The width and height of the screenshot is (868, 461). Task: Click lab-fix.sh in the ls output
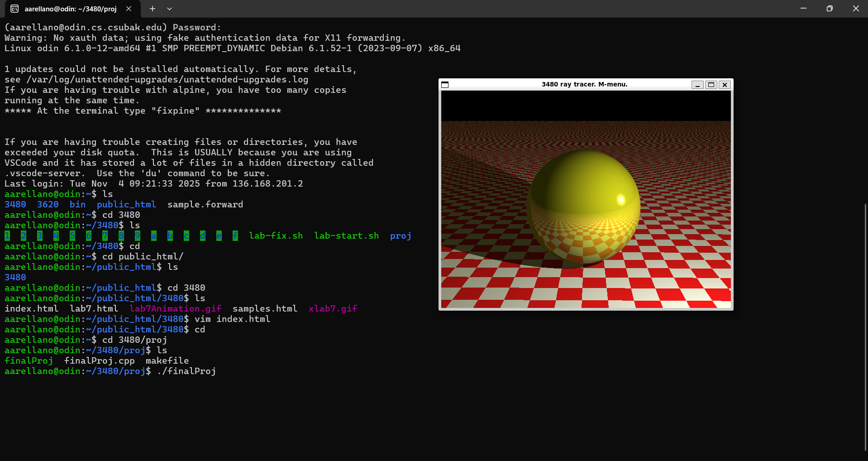pos(276,236)
